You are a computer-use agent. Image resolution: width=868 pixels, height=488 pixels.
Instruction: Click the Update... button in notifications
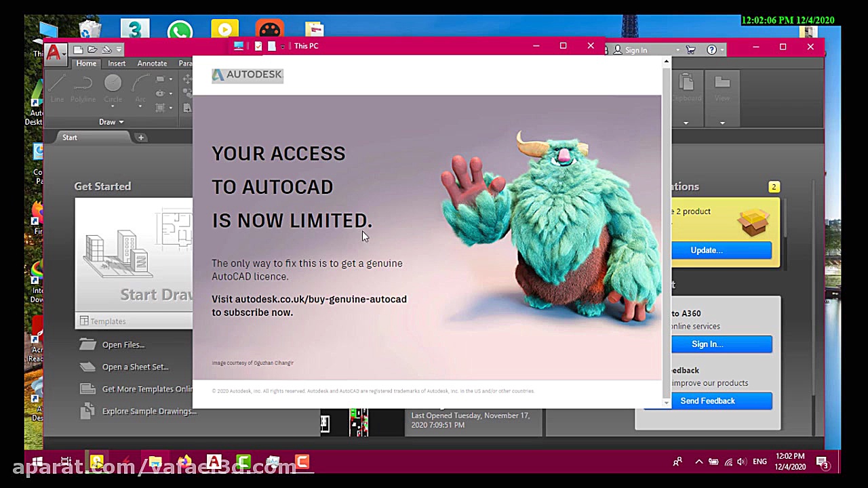[722, 250]
